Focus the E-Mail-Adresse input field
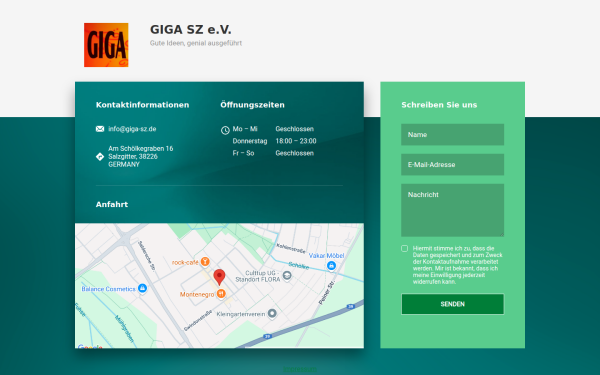 pyautogui.click(x=453, y=165)
